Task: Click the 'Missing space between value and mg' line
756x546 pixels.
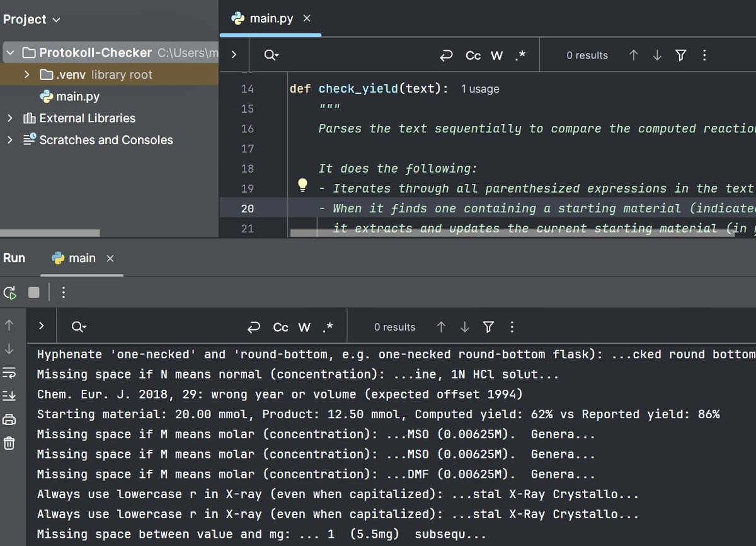Action: pos(261,535)
